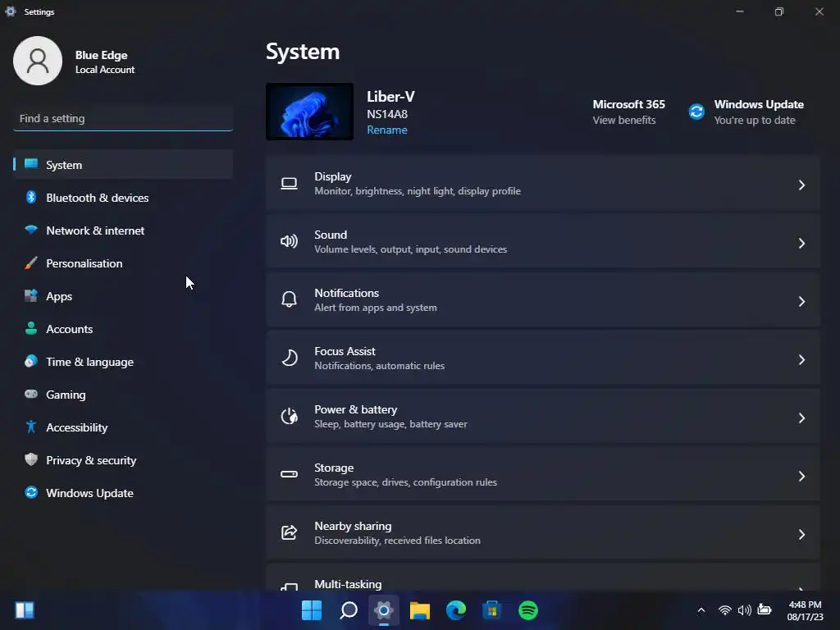
Task: Expand the Nearby sharing chevron
Action: [x=801, y=534]
